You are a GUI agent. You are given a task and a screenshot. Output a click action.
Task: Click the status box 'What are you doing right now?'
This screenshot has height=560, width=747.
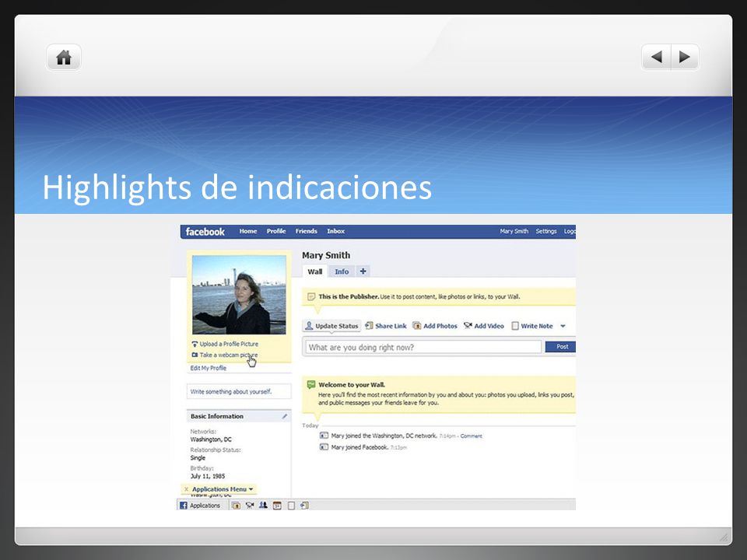tap(423, 347)
